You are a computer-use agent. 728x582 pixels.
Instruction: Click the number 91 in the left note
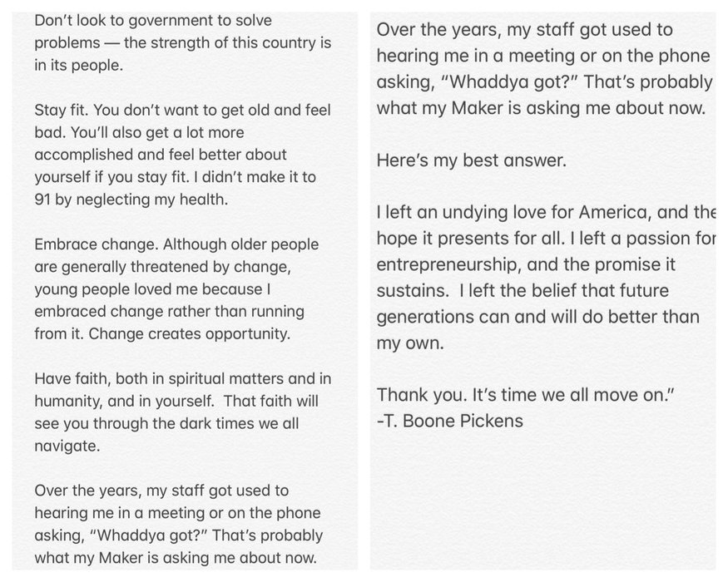[43, 200]
